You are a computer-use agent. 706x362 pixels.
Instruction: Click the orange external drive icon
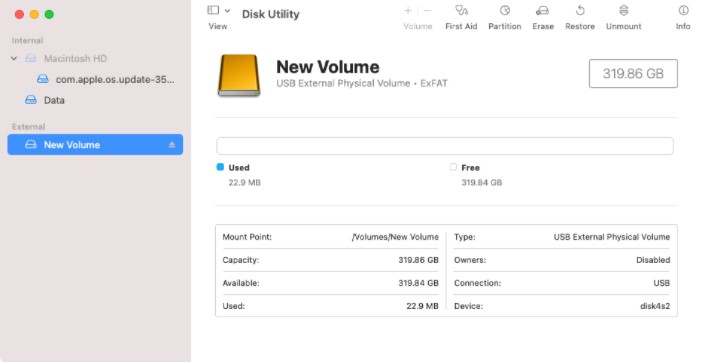239,75
